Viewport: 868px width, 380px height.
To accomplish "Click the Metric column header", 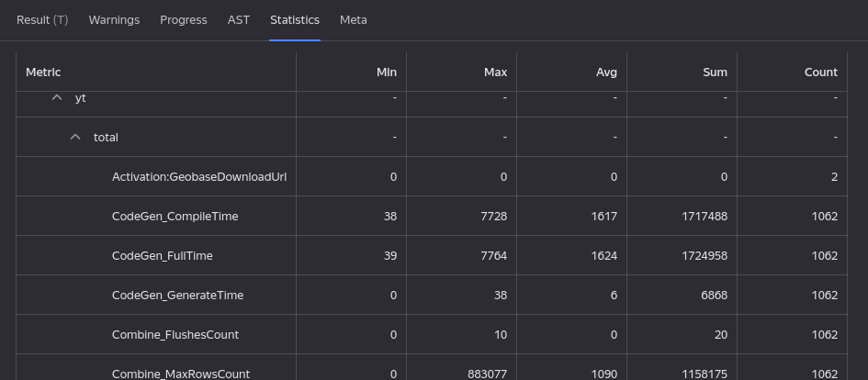I will [43, 73].
